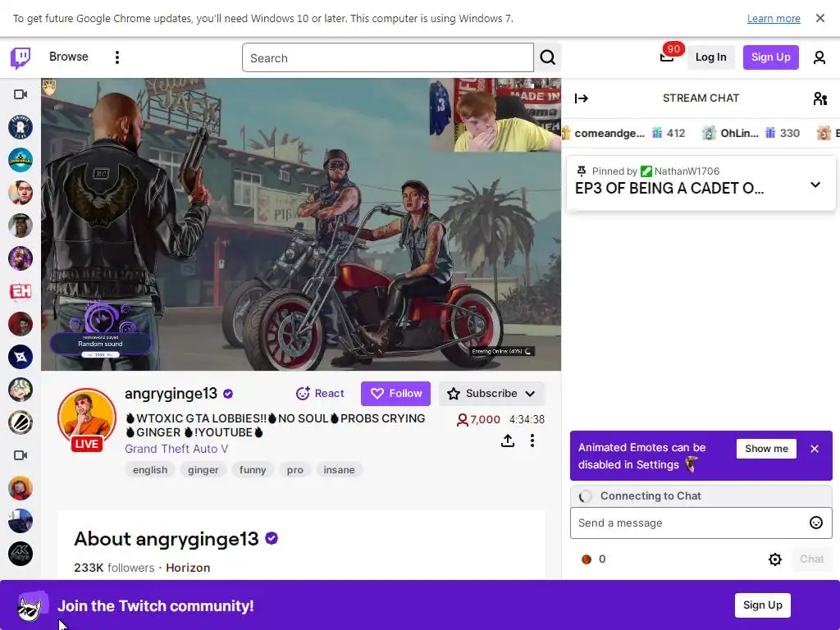The image size is (840, 630).
Task: Click the angryginge13 LIVE avatar
Action: pos(87,419)
